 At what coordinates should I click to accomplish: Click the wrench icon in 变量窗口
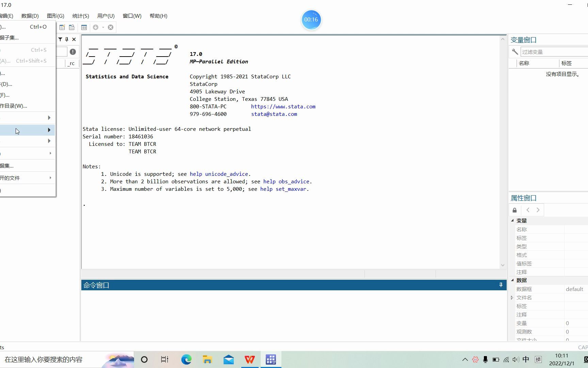tap(515, 52)
